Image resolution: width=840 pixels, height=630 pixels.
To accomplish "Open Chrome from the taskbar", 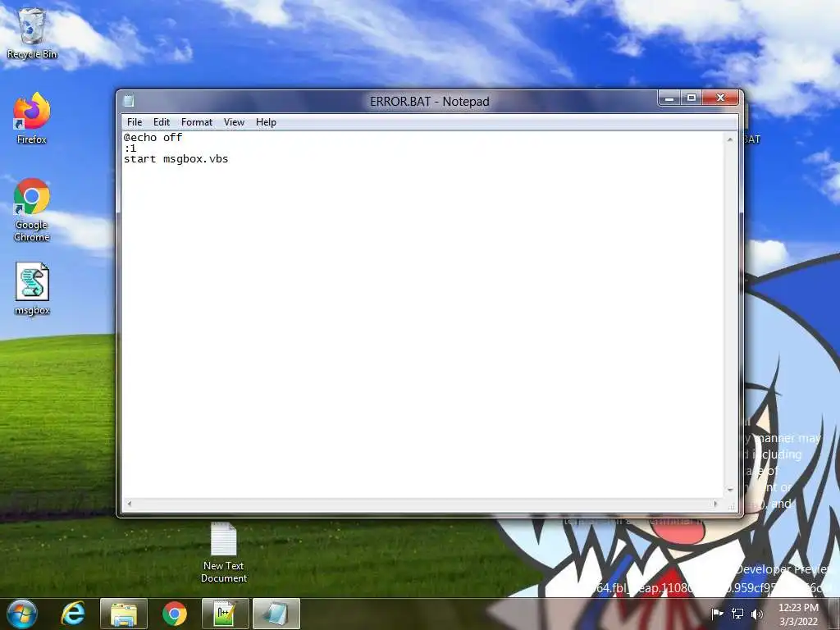I will click(175, 614).
